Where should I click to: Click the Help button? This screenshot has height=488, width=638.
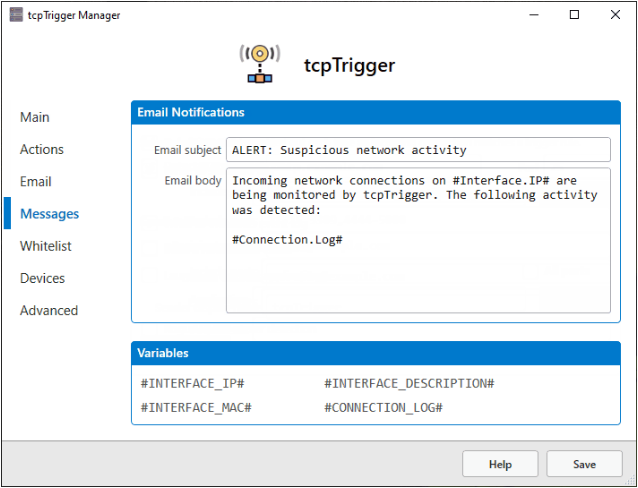[500, 464]
